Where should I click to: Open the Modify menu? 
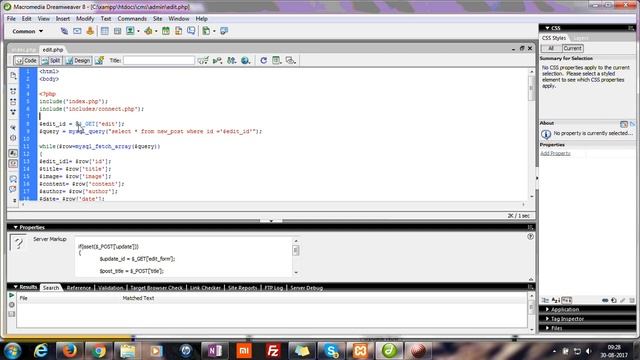point(85,19)
